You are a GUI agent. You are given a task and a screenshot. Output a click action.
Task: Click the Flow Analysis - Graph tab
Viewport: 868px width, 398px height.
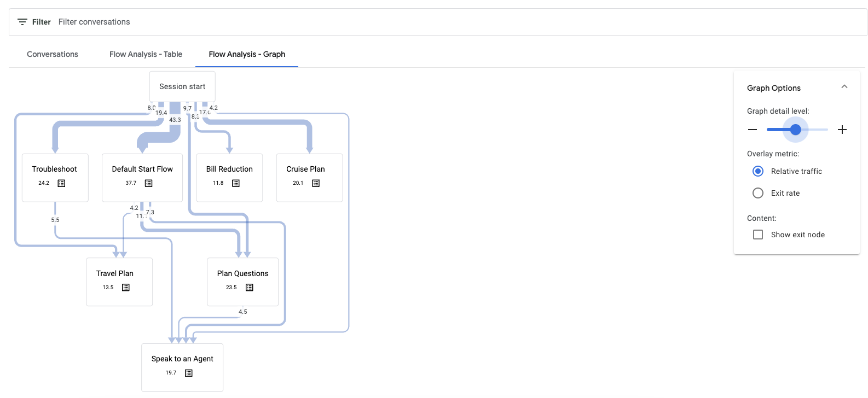[247, 54]
